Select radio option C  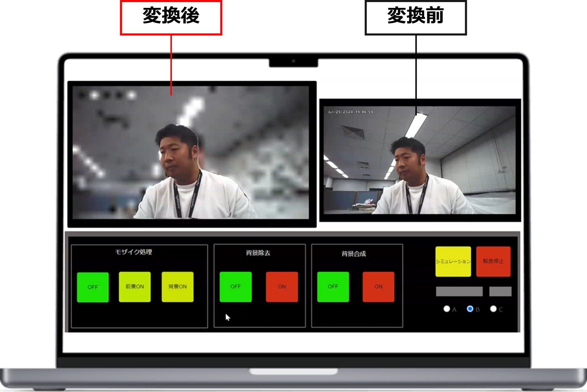click(x=493, y=309)
